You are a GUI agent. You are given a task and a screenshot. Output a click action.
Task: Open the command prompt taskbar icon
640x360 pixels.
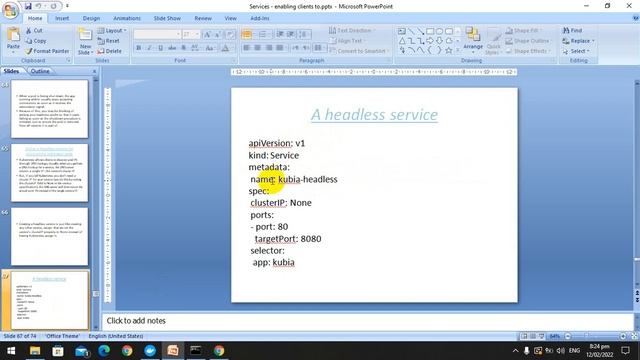pyautogui.click(x=196, y=351)
